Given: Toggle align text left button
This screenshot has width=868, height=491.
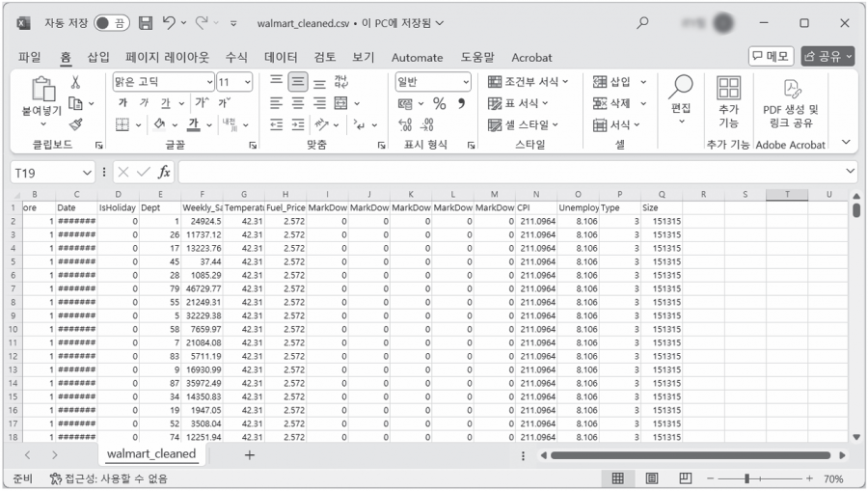Looking at the screenshot, I should tap(276, 103).
